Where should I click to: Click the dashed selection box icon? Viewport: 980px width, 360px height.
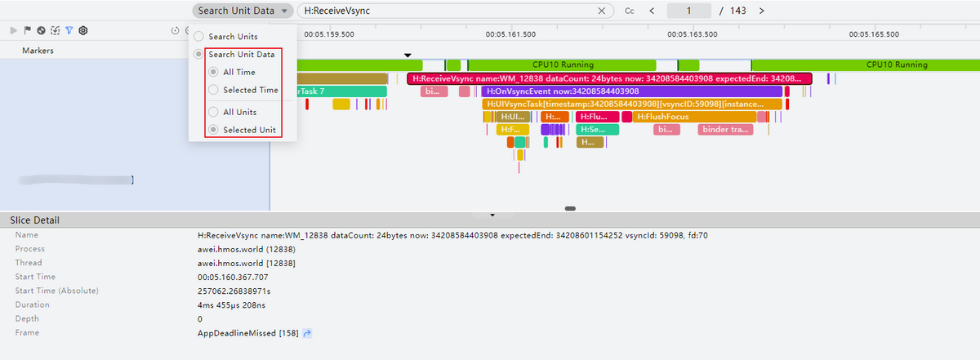pyautogui.click(x=55, y=30)
